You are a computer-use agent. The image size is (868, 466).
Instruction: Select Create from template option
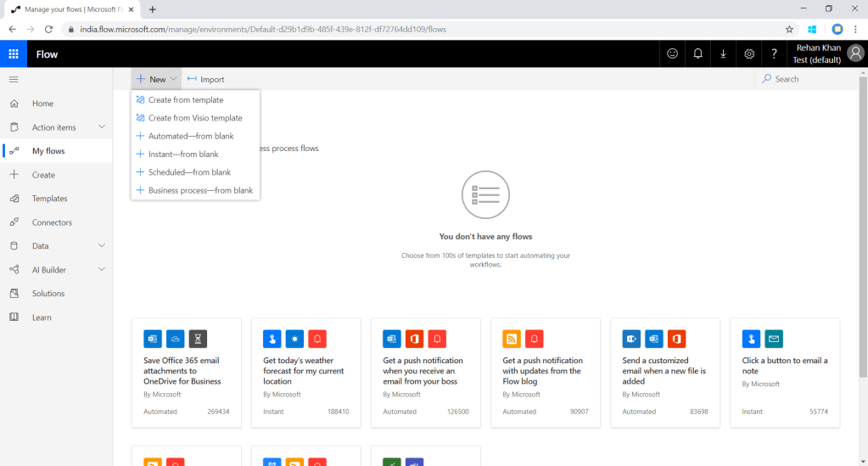185,100
